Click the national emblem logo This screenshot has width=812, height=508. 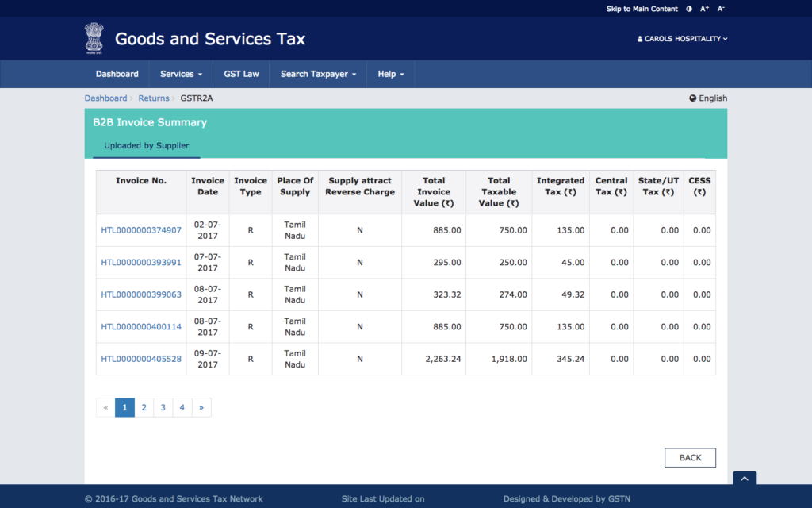coord(94,38)
